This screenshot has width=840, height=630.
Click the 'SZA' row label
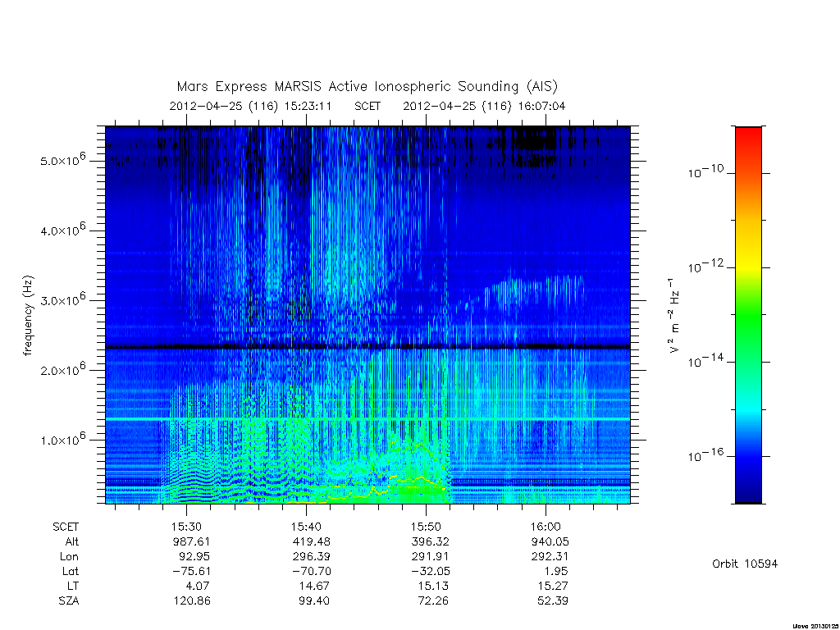click(x=69, y=601)
